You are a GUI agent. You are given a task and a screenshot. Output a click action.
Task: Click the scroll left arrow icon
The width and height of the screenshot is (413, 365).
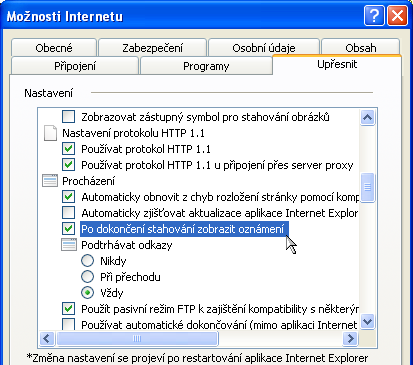coord(47,339)
